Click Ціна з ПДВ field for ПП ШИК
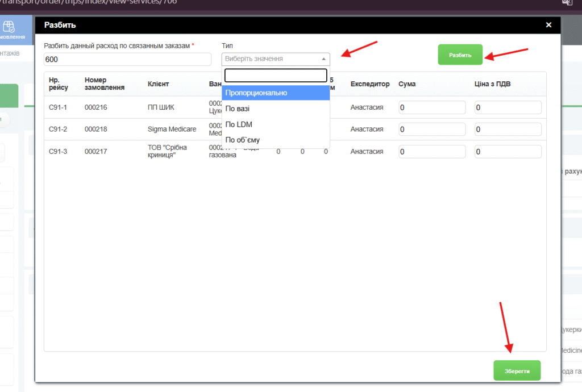This screenshot has height=392, width=582. [x=508, y=107]
